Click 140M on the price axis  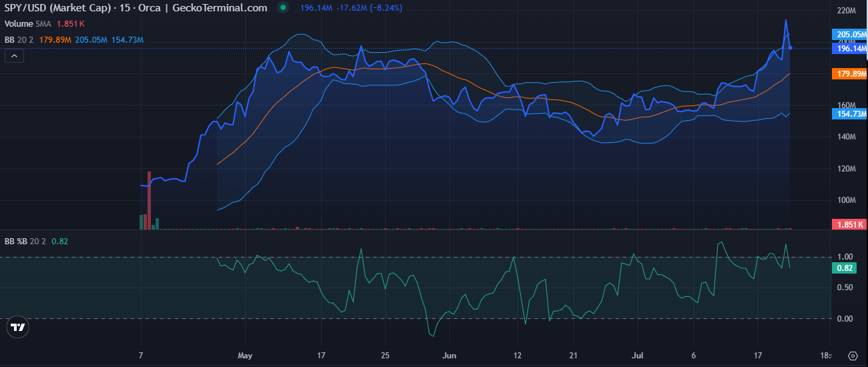click(847, 137)
